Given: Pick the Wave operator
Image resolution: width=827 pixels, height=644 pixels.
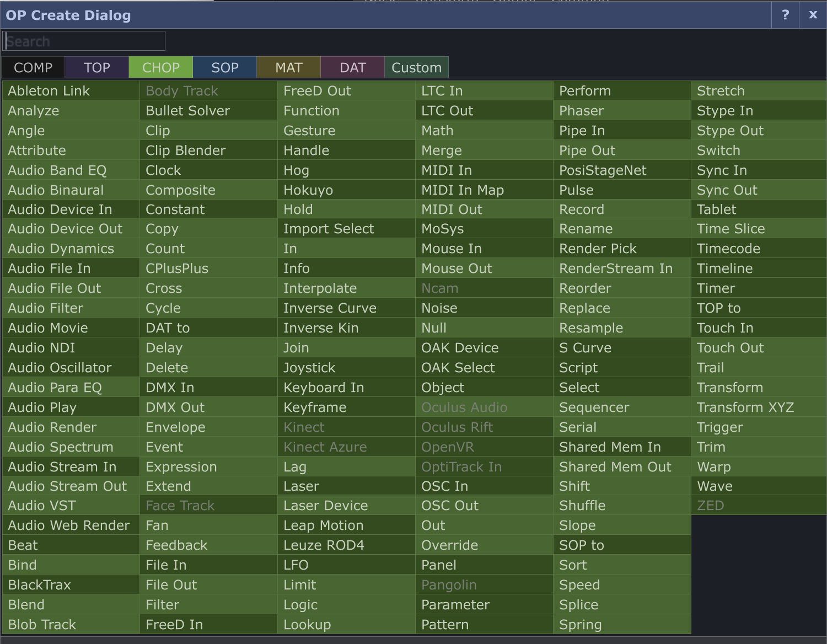Looking at the screenshot, I should point(759,486).
